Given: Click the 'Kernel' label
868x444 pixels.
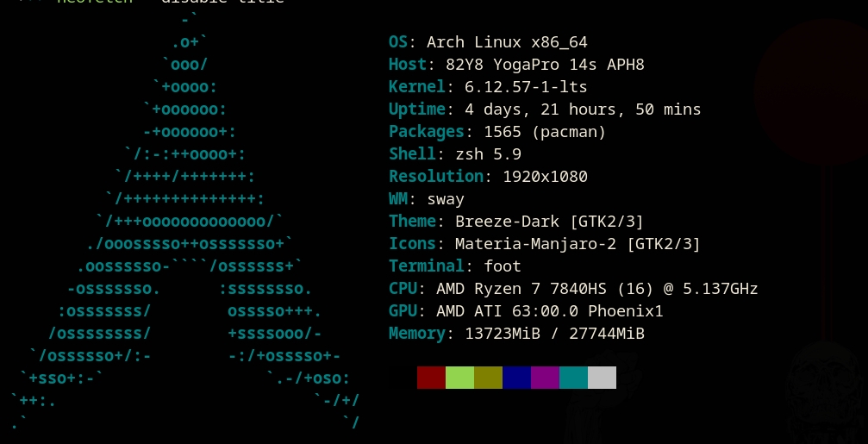Looking at the screenshot, I should pyautogui.click(x=417, y=87).
